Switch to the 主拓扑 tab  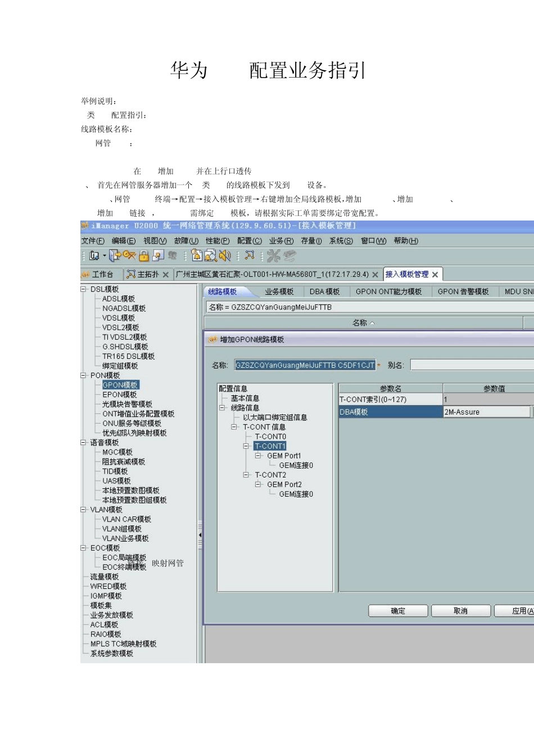click(x=148, y=274)
